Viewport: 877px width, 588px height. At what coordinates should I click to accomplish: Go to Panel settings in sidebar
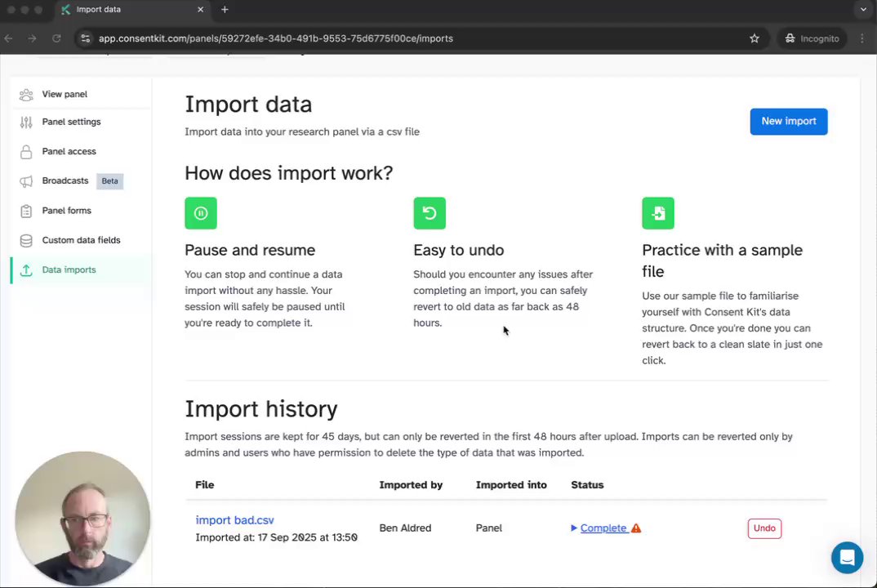[x=71, y=122]
